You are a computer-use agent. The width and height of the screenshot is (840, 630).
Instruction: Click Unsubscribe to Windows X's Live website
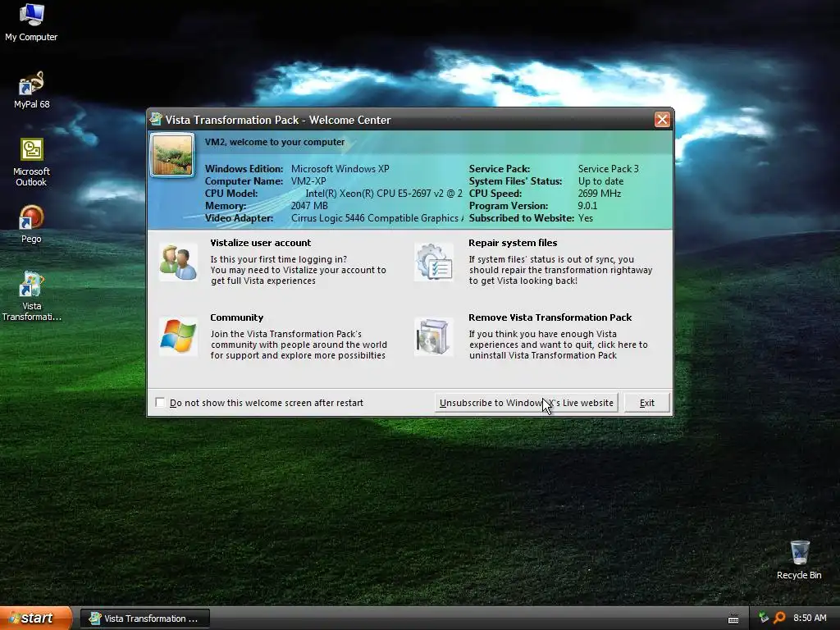tap(526, 403)
